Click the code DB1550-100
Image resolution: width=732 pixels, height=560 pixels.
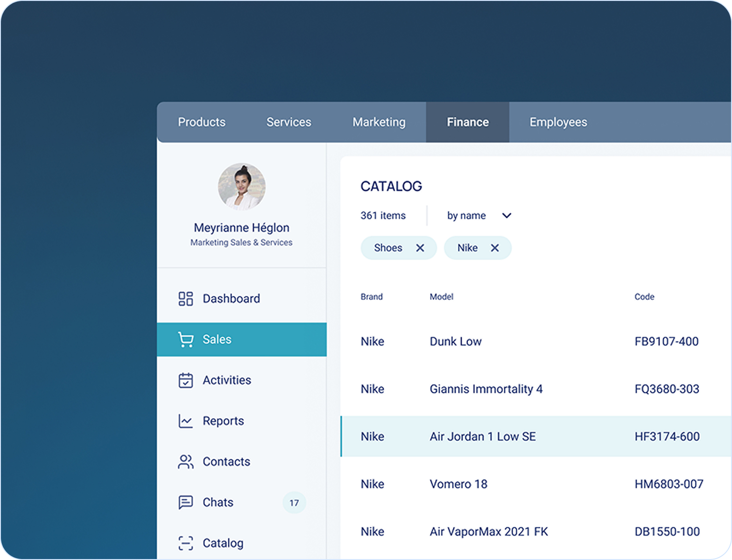(x=667, y=532)
